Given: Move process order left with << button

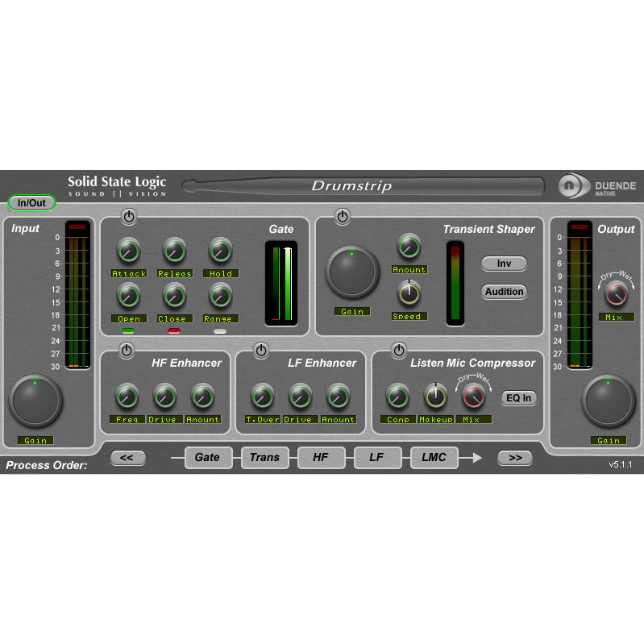Looking at the screenshot, I should [127, 458].
